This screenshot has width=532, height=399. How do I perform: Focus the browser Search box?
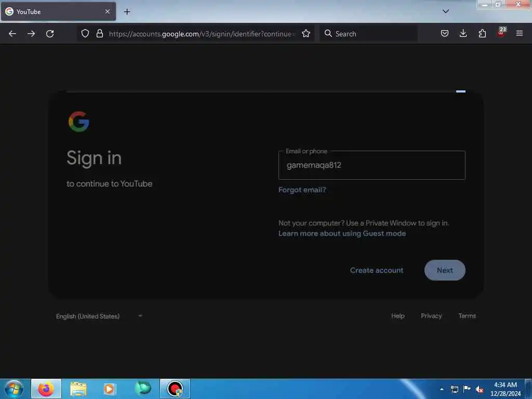368,34
